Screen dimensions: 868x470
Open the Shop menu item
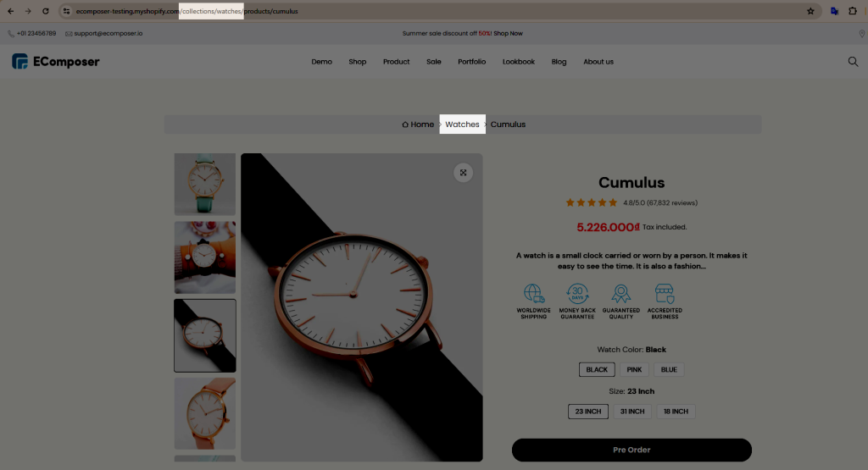(358, 62)
